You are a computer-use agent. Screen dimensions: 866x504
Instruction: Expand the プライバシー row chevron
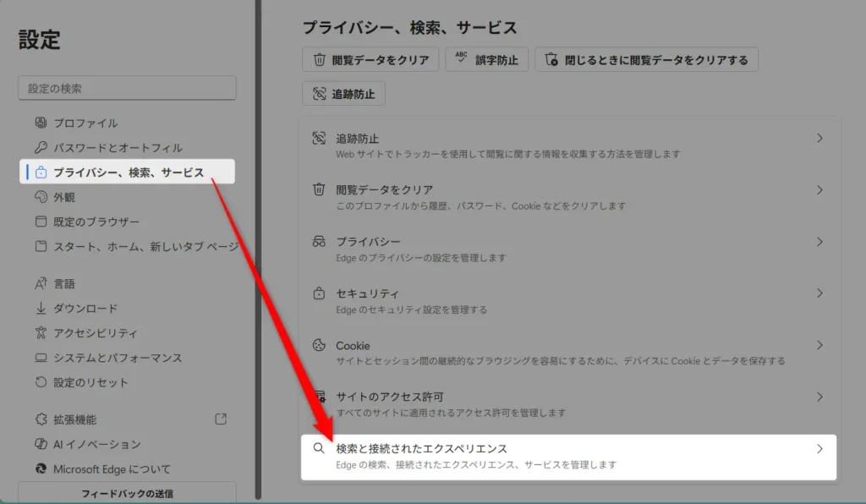point(819,242)
